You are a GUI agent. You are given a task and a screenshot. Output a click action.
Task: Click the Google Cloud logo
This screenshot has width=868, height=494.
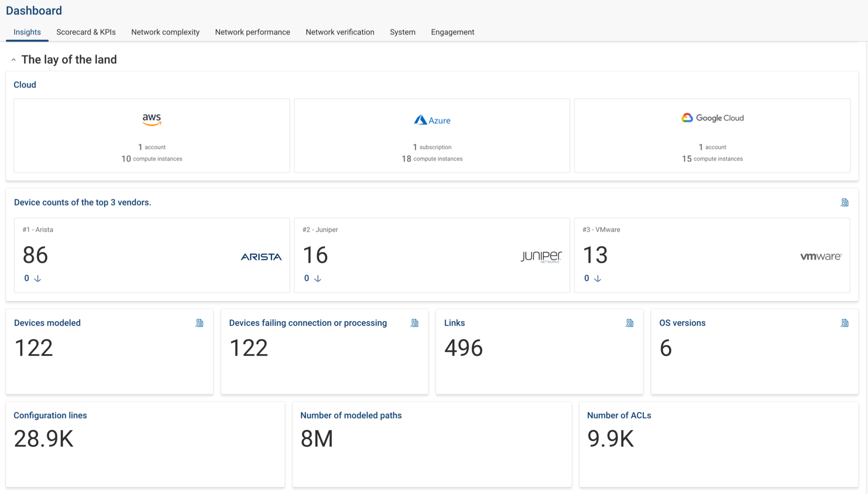[712, 118]
